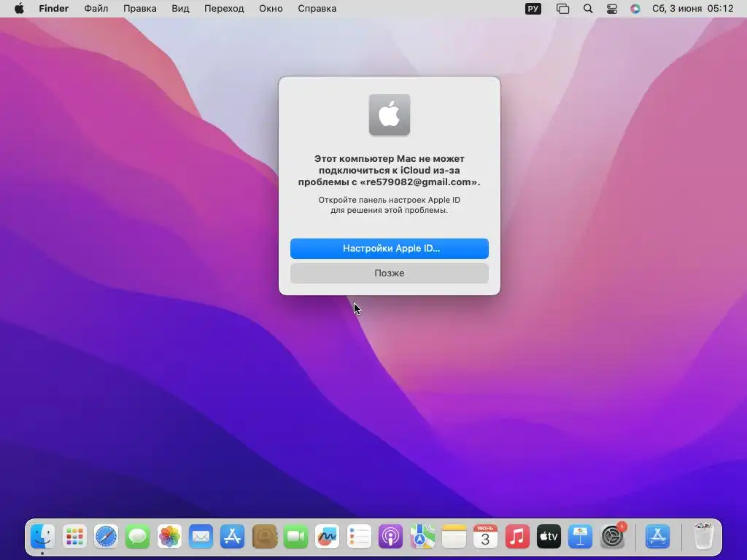Open Spotlight search in menu bar

click(x=588, y=9)
